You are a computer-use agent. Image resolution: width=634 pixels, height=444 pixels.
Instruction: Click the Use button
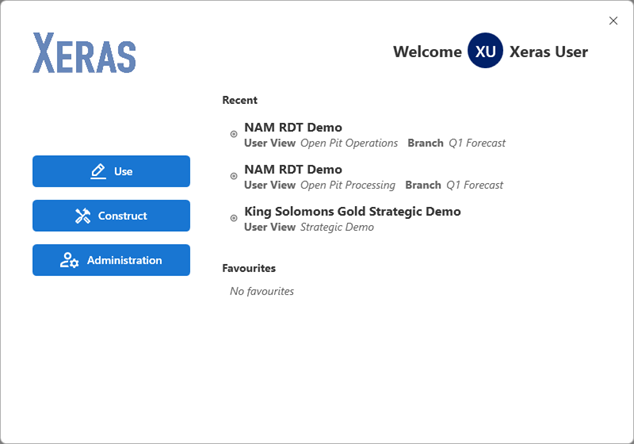point(111,171)
